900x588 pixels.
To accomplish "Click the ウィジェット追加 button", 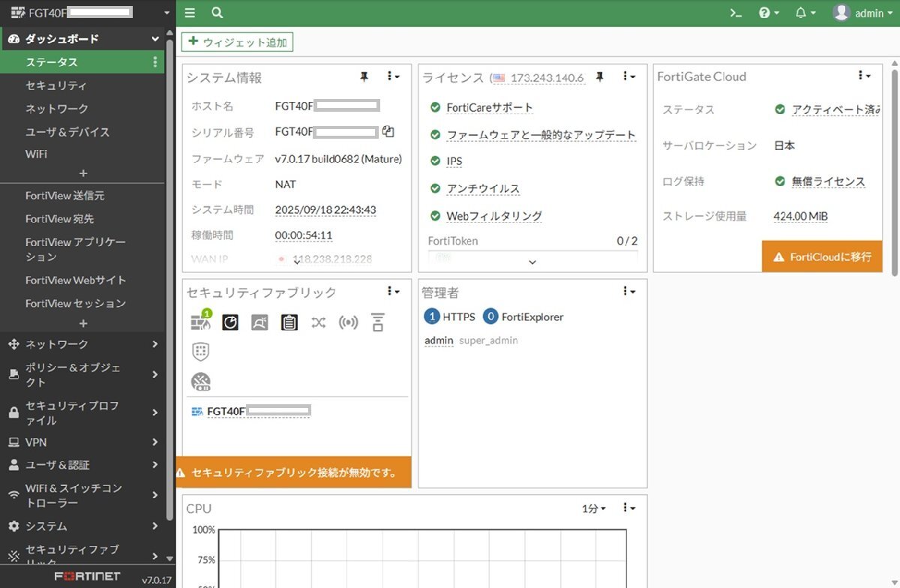I will 237,43.
